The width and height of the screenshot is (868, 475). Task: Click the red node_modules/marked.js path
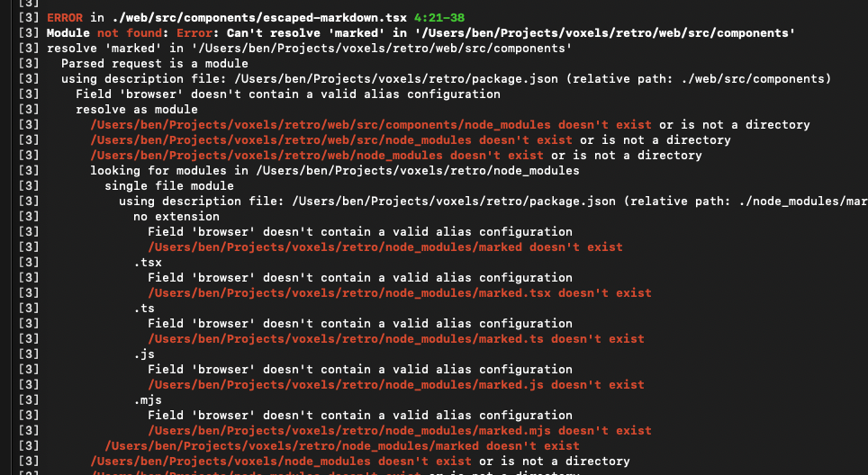[x=348, y=385]
